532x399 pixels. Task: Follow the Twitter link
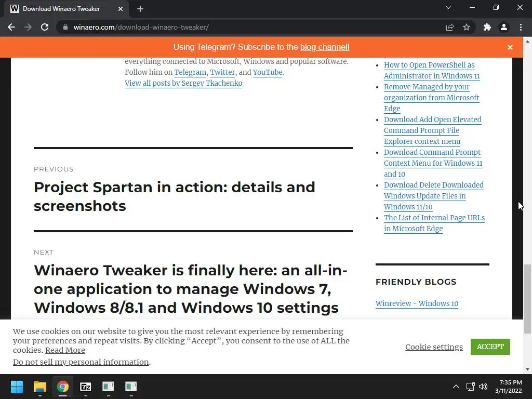(222, 72)
